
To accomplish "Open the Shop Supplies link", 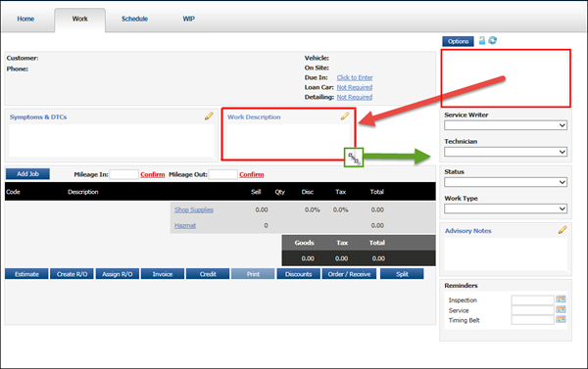I will (x=194, y=209).
